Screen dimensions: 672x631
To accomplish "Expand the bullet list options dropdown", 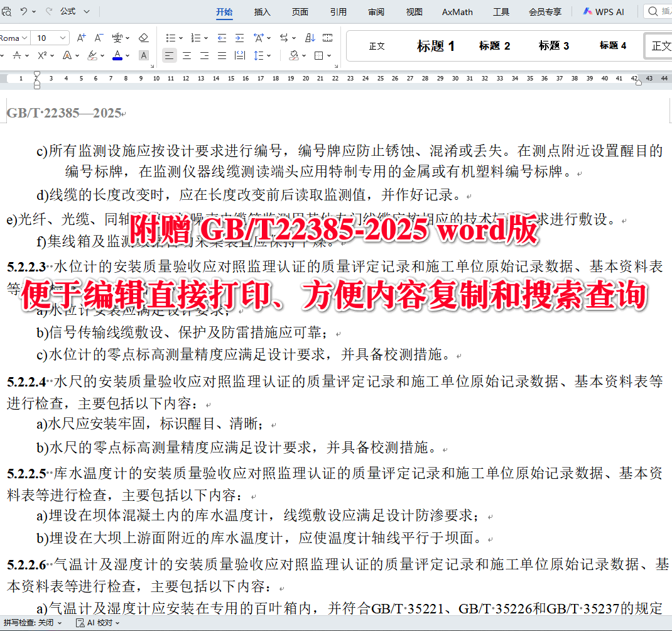I will click(180, 38).
